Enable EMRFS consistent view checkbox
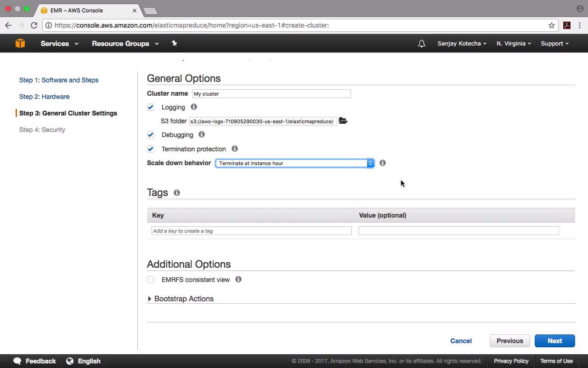Screen dimensions: 588x368 tap(151, 280)
